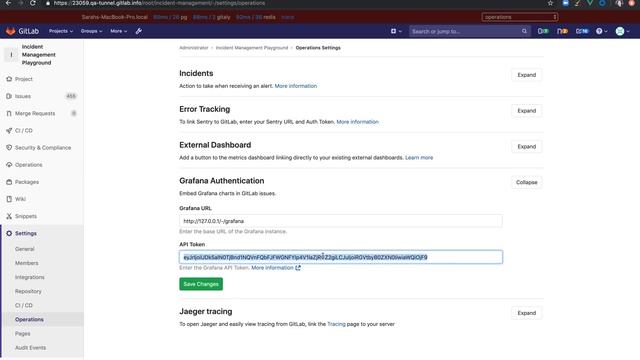Image resolution: width=640 pixels, height=360 pixels.
Task: Click Administrator in the breadcrumb
Action: pyautogui.click(x=194, y=48)
